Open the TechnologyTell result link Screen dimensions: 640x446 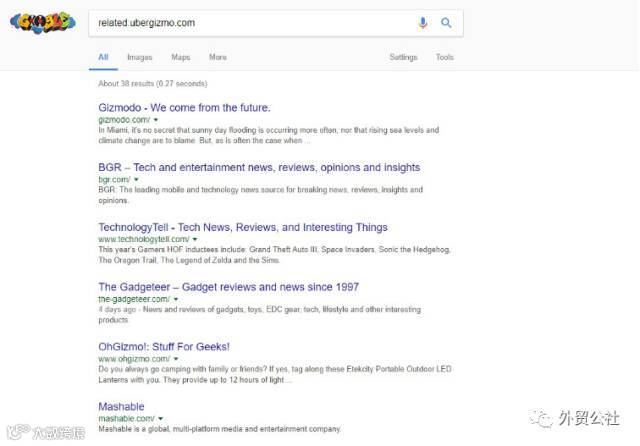click(243, 227)
